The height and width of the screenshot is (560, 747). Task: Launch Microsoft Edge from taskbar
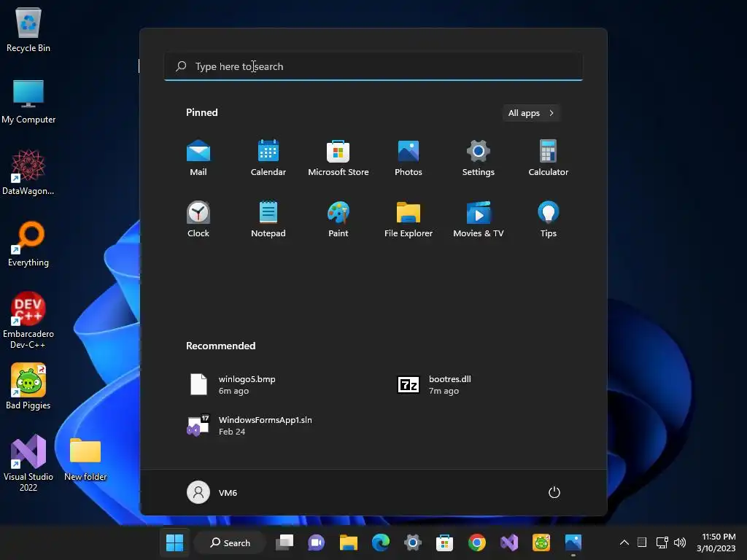pyautogui.click(x=381, y=542)
